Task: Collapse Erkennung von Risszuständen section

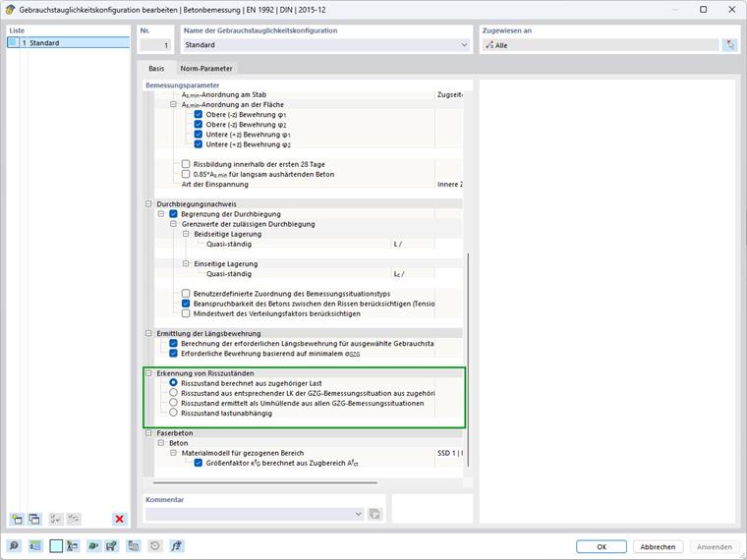Action: pos(148,373)
